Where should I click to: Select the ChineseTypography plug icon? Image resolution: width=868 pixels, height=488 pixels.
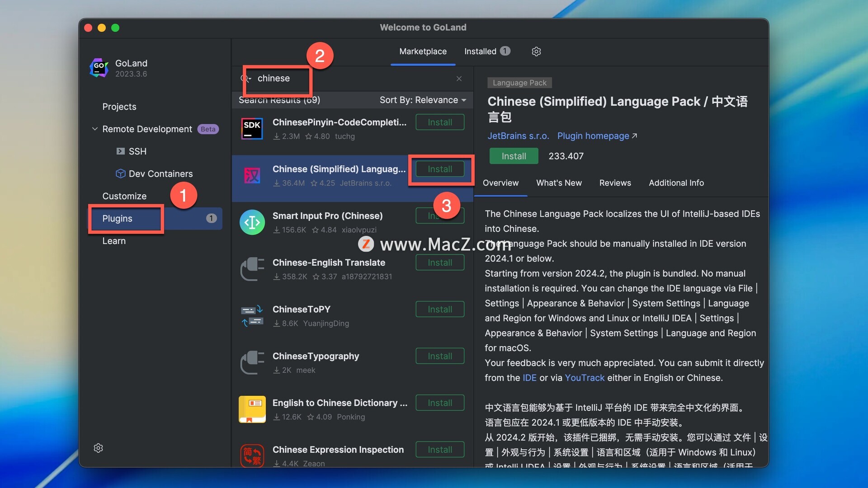click(x=252, y=362)
